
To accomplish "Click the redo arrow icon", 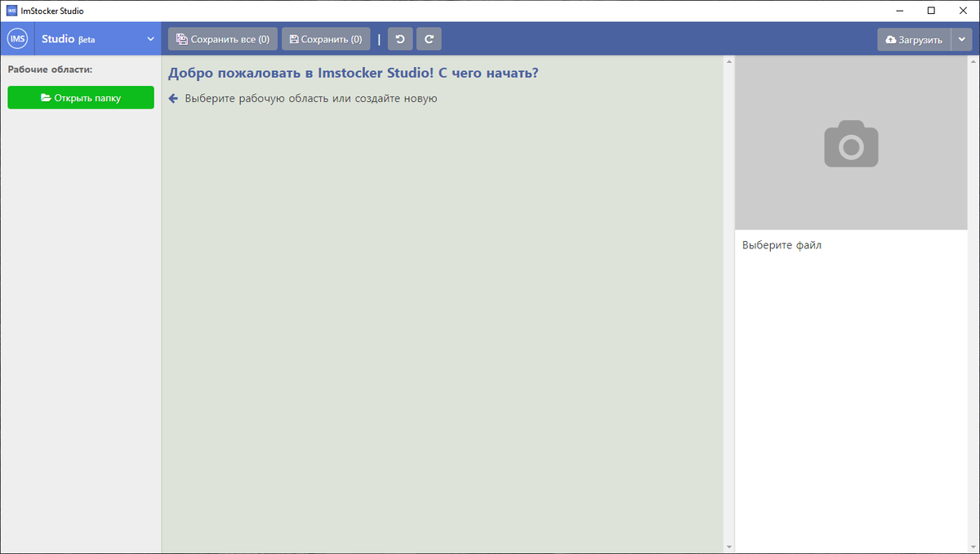I will 429,39.
